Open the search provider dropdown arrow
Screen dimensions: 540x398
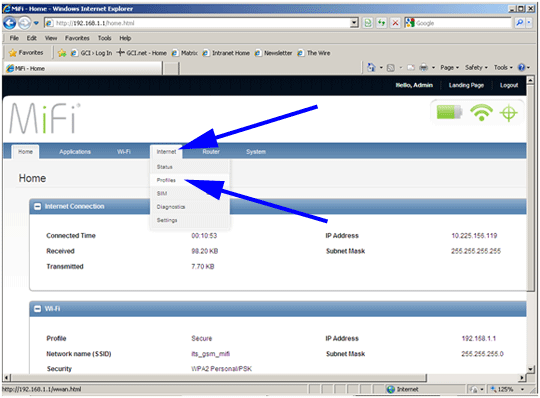point(529,23)
